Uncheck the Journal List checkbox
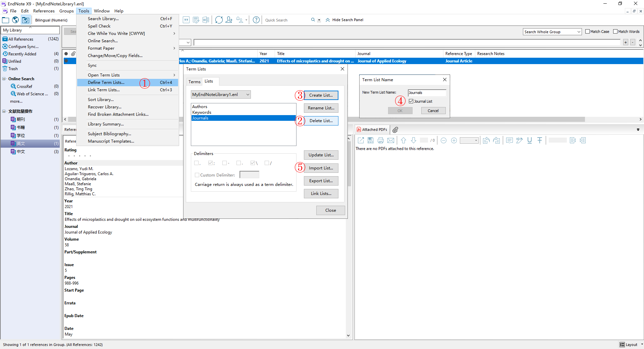The height and width of the screenshot is (349, 644). click(411, 101)
